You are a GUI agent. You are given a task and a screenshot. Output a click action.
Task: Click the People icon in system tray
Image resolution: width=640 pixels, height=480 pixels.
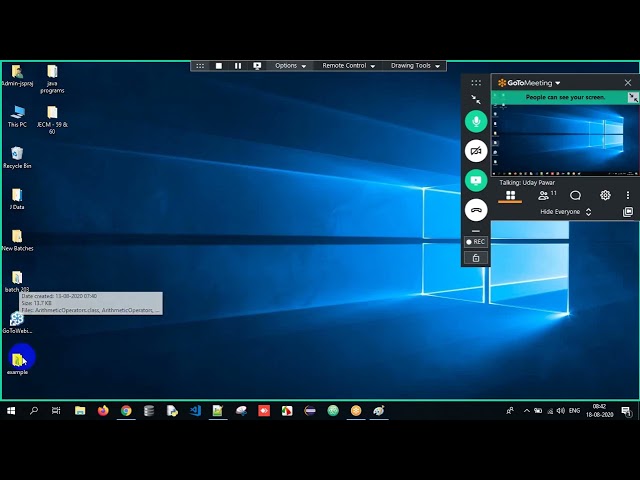[510, 411]
